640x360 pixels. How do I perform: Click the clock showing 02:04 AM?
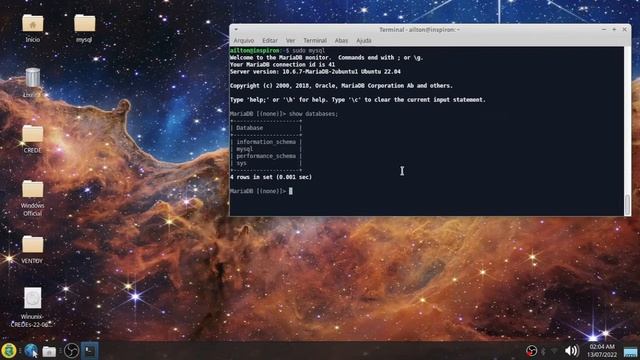pyautogui.click(x=602, y=351)
